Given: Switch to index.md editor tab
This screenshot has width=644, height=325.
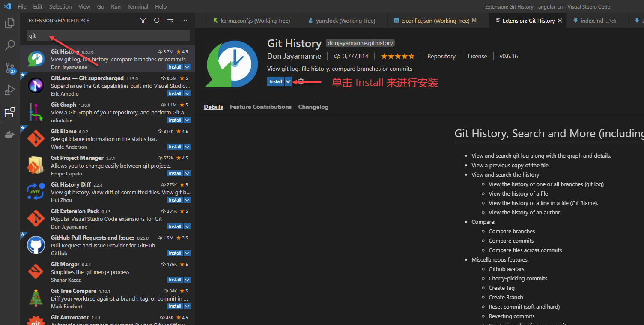Looking at the screenshot, I should pos(597,21).
